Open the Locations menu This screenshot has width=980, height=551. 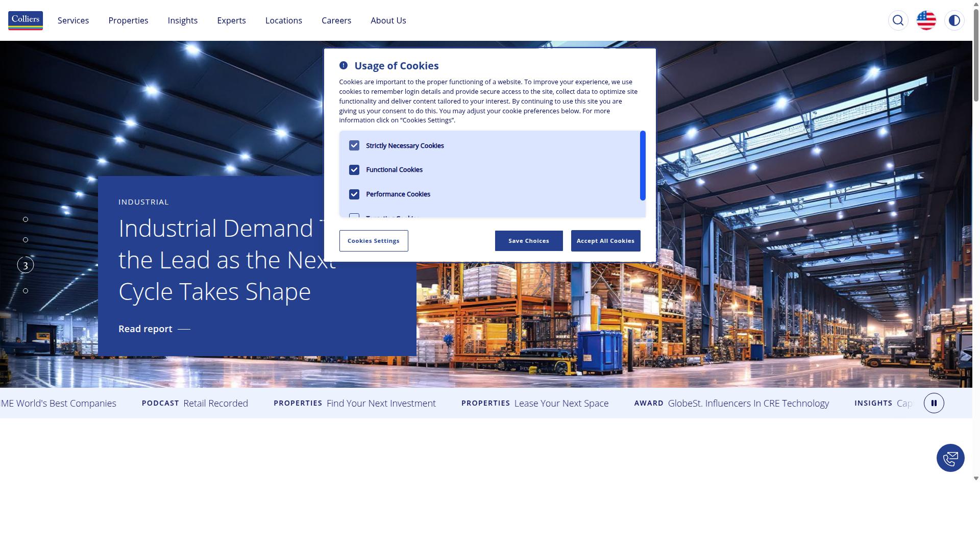(x=284, y=20)
